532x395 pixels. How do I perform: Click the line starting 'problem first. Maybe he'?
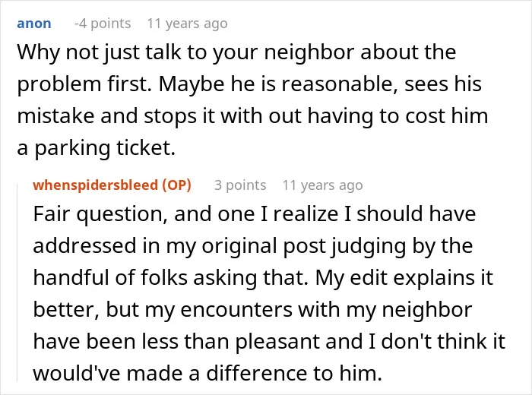(249, 84)
